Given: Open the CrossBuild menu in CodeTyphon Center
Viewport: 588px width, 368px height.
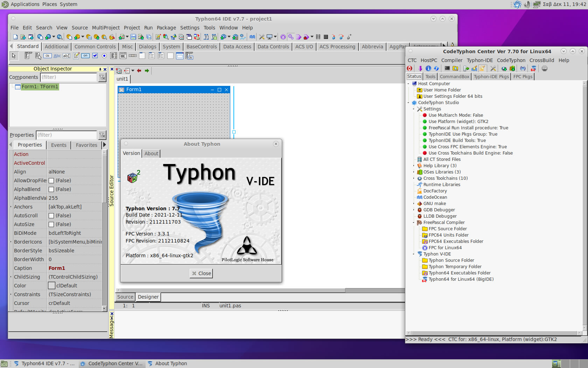Looking at the screenshot, I should point(541,60).
